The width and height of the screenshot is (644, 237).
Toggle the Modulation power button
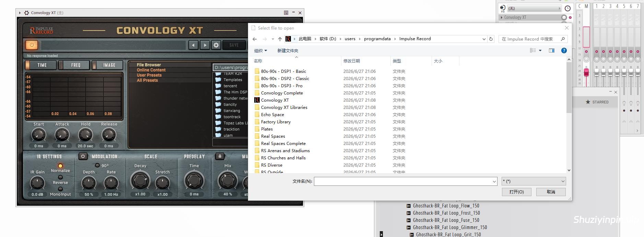pos(83,156)
